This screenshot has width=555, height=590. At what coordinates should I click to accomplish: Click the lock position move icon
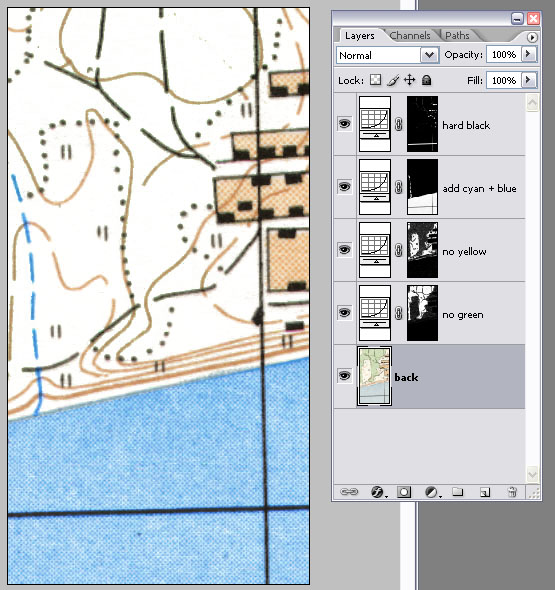pyautogui.click(x=409, y=80)
